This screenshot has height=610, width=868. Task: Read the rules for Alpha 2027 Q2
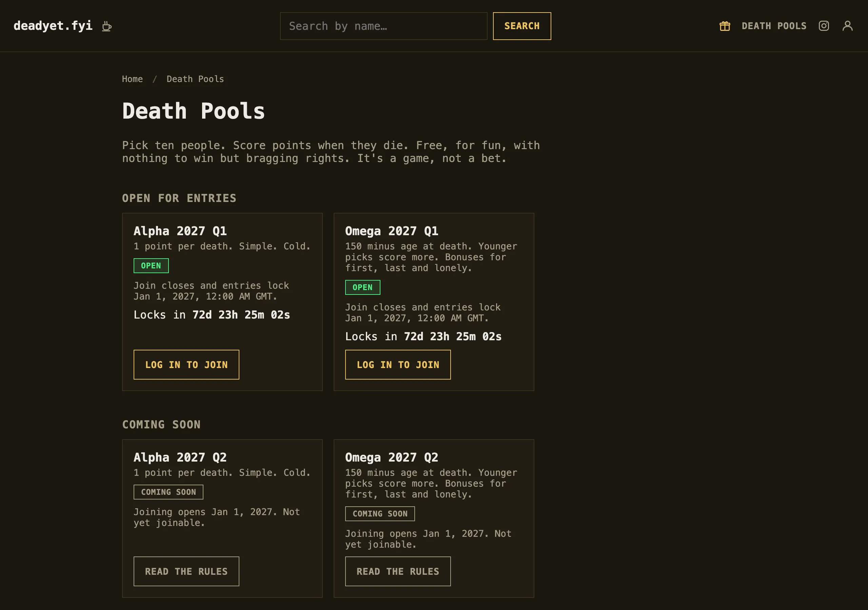186,571
